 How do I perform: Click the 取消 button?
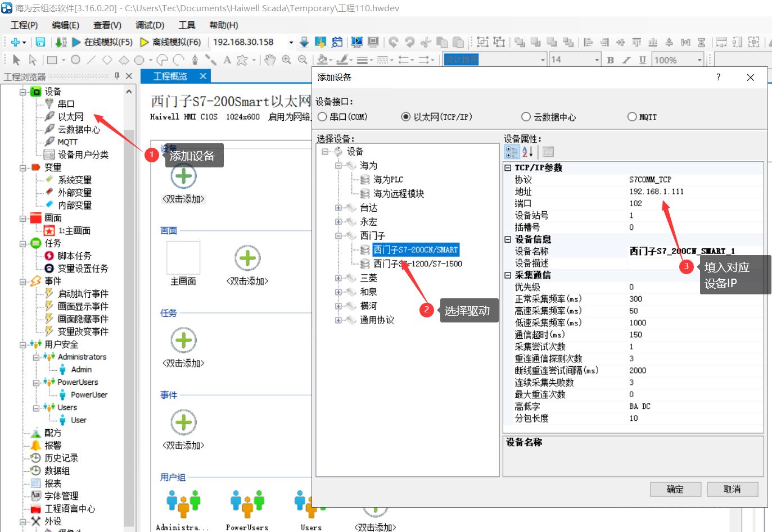pyautogui.click(x=732, y=489)
